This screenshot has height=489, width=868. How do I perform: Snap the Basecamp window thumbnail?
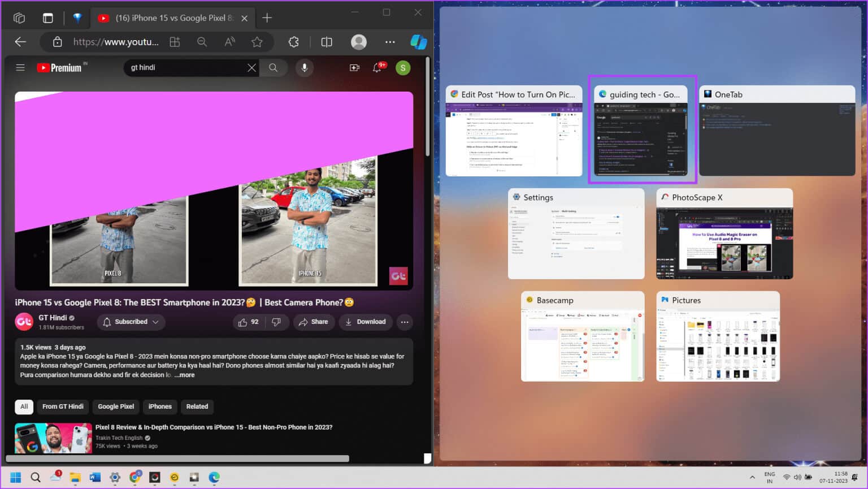[583, 336]
